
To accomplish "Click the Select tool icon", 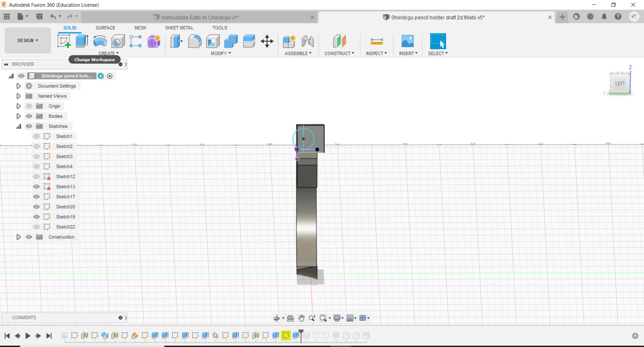I will [x=438, y=41].
